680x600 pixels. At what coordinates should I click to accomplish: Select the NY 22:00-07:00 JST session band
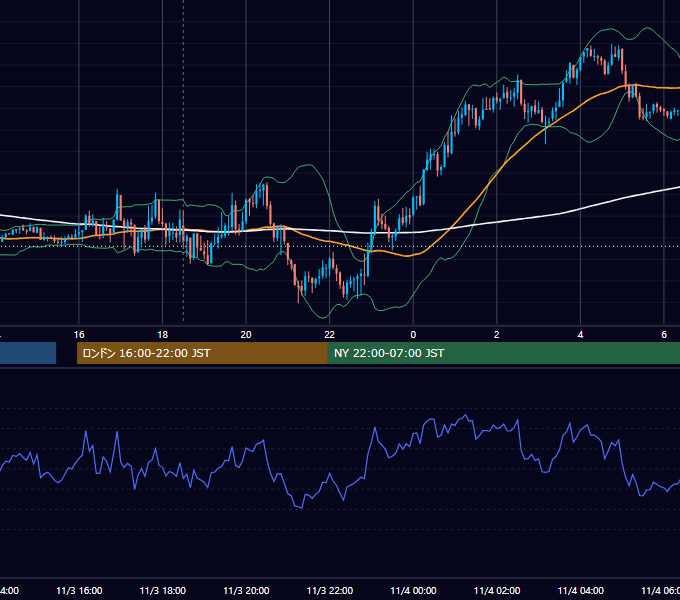(x=503, y=353)
